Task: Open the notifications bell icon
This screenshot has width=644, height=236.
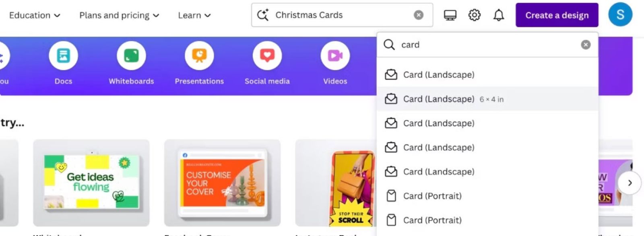Action: (x=499, y=15)
